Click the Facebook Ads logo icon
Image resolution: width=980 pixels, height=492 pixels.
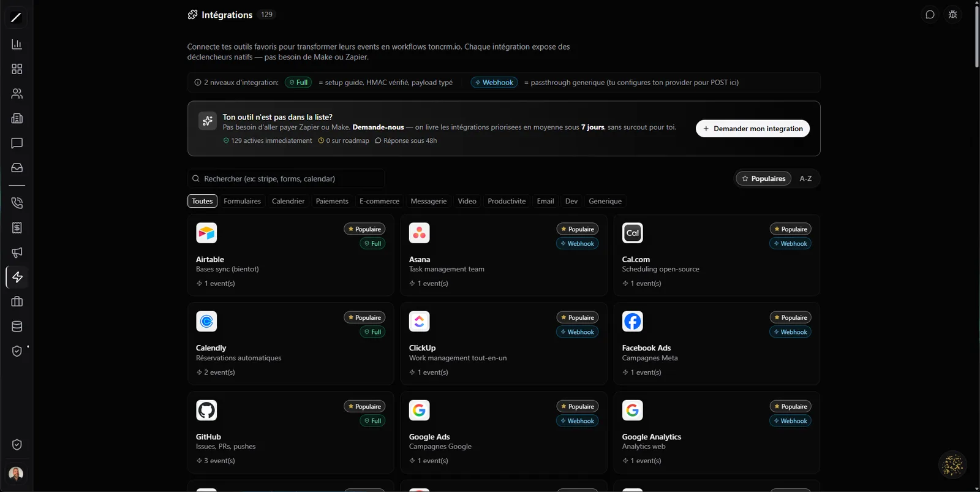pos(633,321)
